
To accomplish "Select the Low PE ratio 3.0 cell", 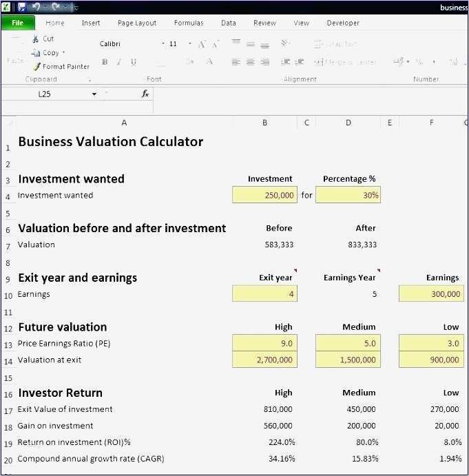I will (431, 343).
